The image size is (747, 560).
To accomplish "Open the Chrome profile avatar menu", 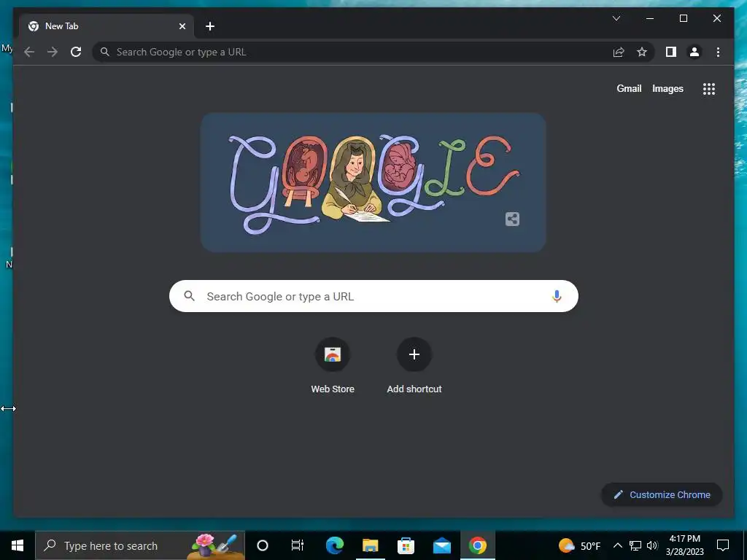I will (x=694, y=52).
